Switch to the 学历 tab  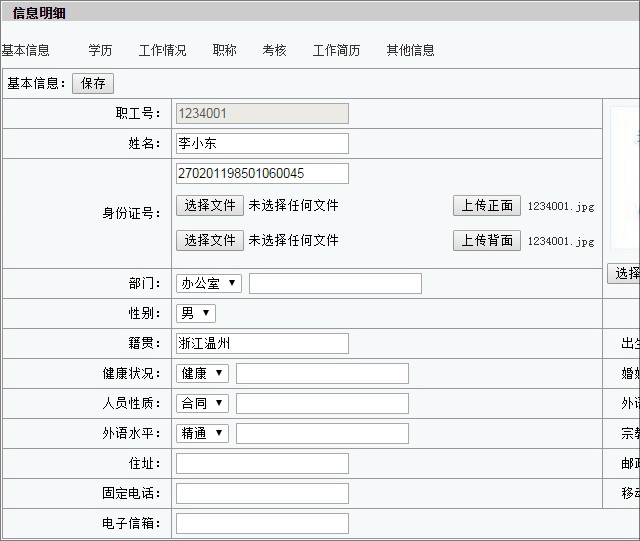pos(100,50)
